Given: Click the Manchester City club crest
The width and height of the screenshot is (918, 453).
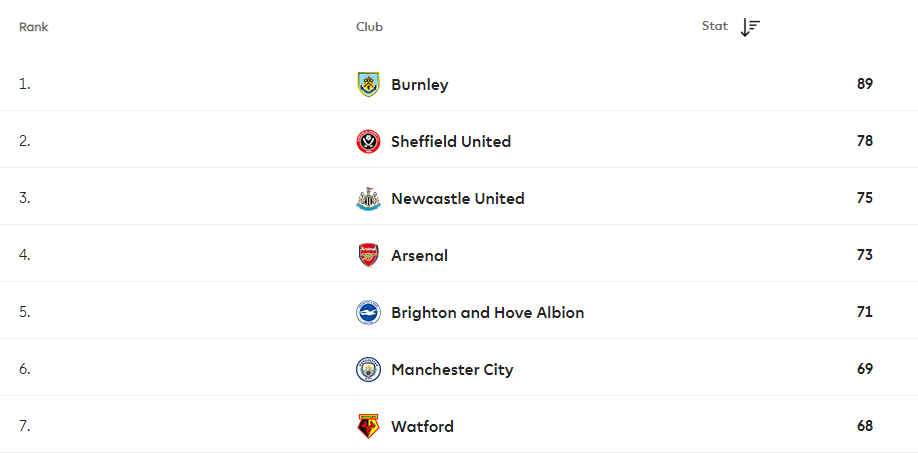Looking at the screenshot, I should (x=368, y=370).
